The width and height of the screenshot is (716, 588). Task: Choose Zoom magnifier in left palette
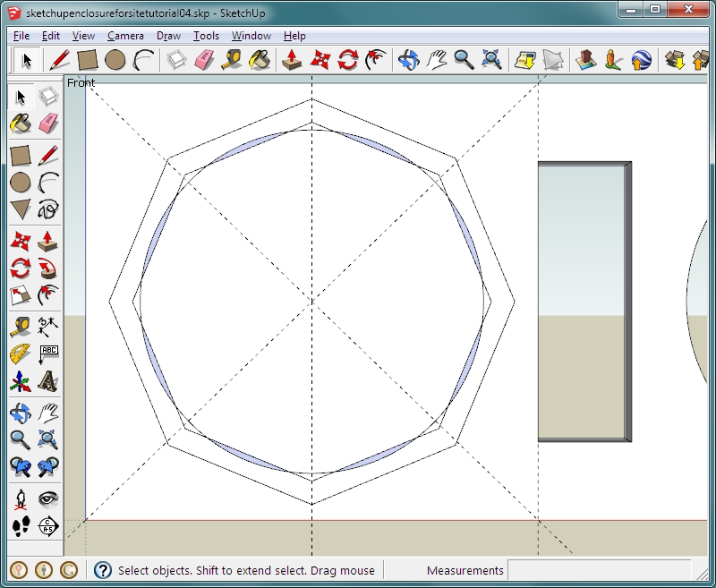click(x=21, y=440)
